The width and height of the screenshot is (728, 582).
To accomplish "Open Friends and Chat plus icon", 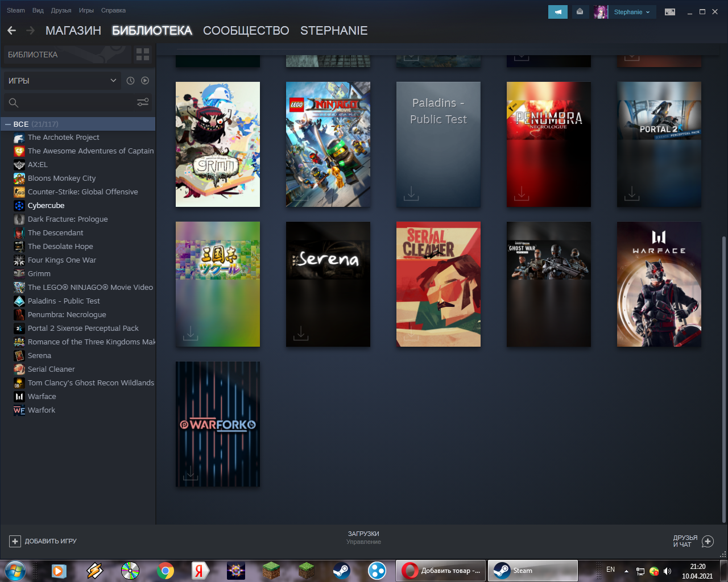I will pyautogui.click(x=708, y=541).
